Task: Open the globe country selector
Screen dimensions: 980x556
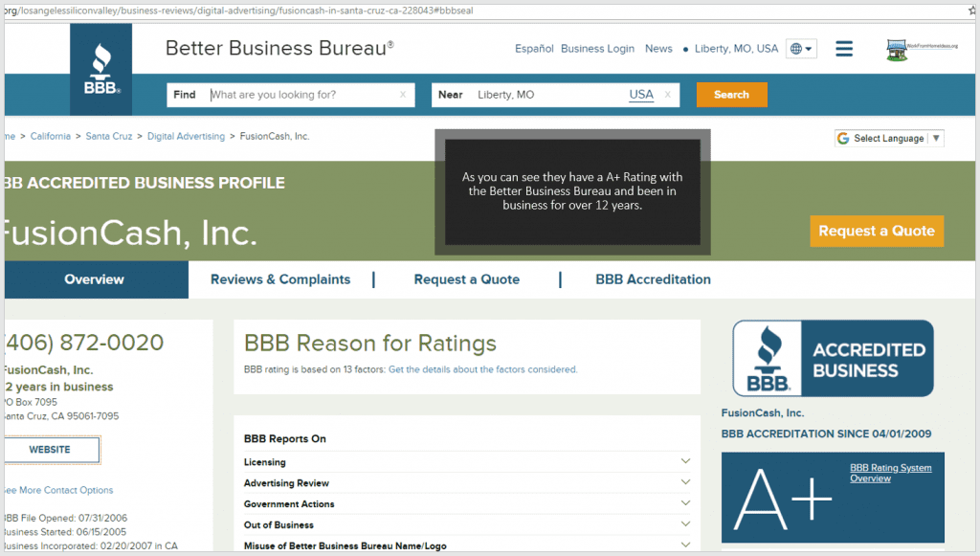Action: (x=801, y=49)
